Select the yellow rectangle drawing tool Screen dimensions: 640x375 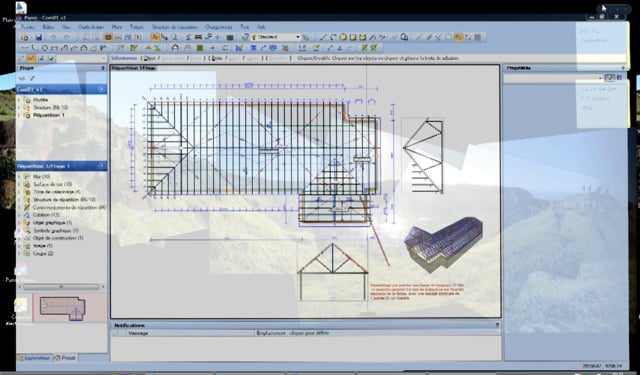[x=353, y=37]
